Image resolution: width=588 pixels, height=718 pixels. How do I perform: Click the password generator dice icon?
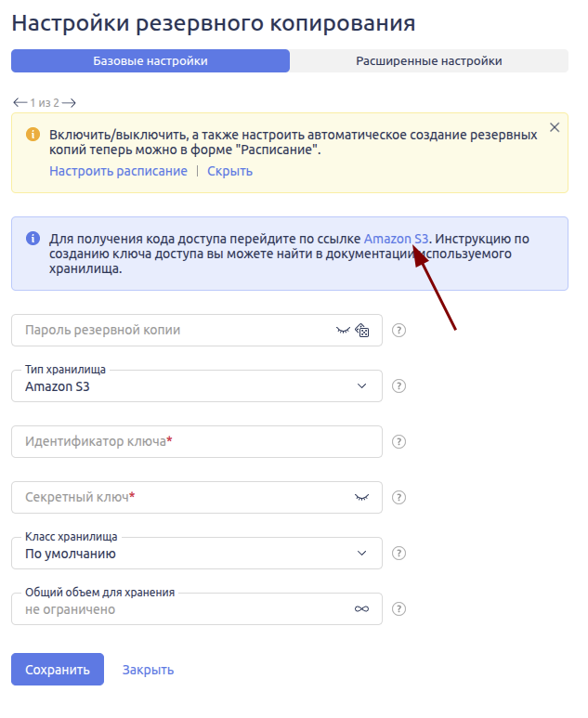point(363,331)
